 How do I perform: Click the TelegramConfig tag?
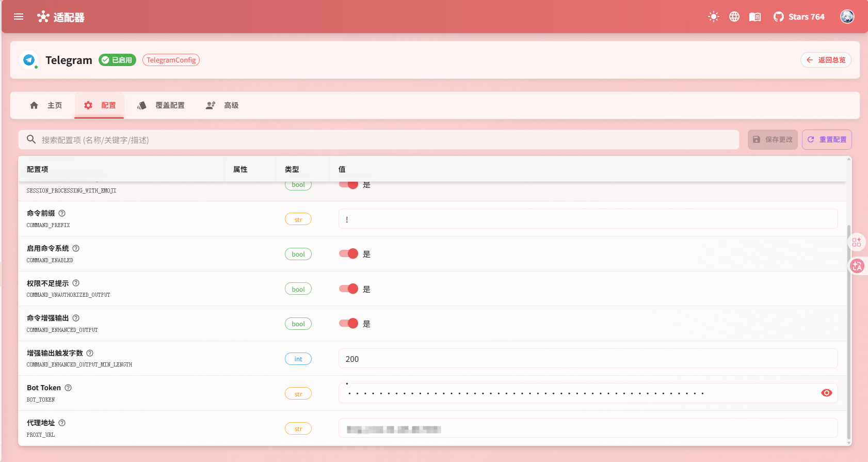click(x=171, y=60)
